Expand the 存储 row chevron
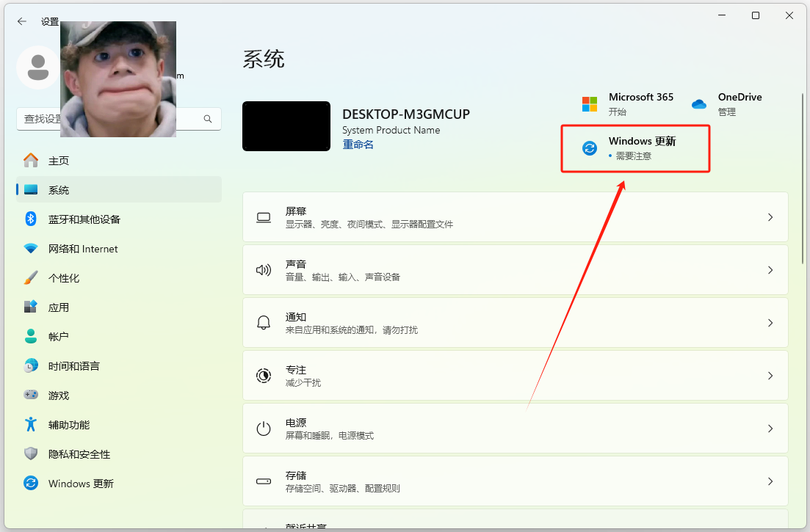This screenshot has width=810, height=532. point(770,481)
